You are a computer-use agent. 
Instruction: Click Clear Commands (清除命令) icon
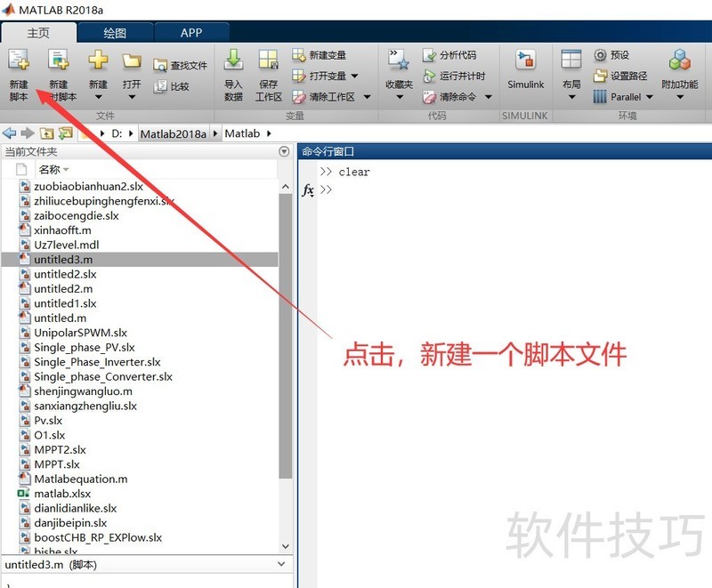[x=429, y=97]
